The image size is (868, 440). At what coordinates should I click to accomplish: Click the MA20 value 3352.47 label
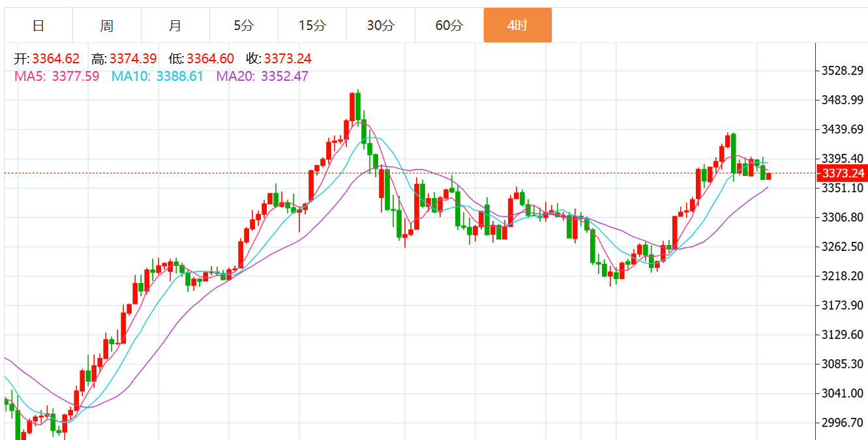point(284,76)
